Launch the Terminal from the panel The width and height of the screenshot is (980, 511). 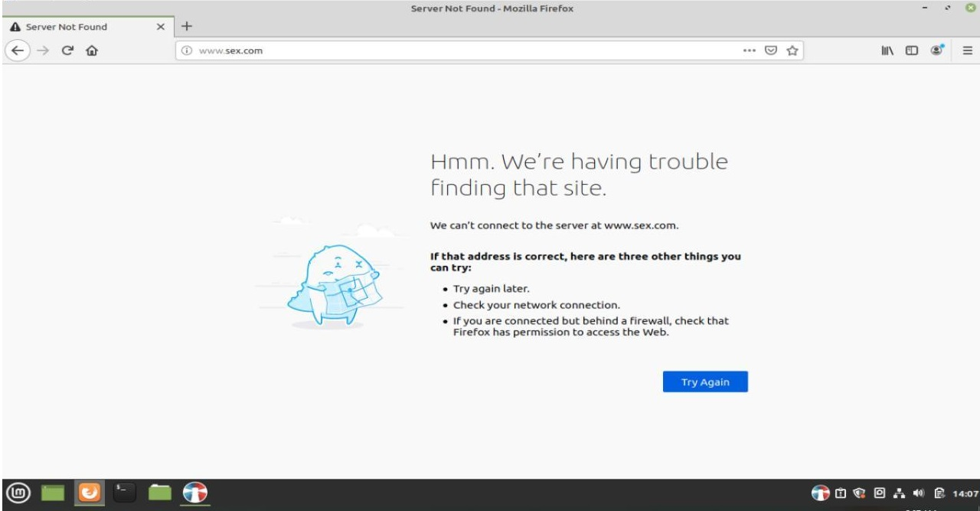click(x=125, y=493)
